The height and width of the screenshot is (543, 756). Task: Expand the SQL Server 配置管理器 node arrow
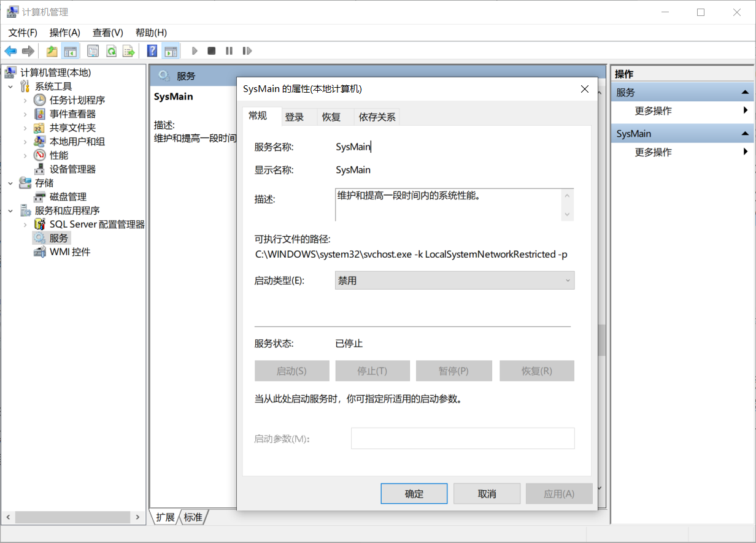(x=25, y=225)
